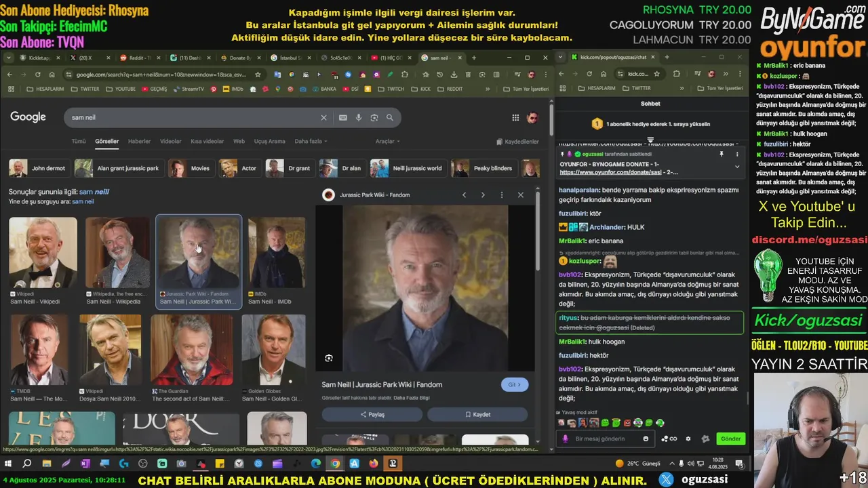Click the Kaydet save button
868x488 pixels.
pyautogui.click(x=477, y=414)
